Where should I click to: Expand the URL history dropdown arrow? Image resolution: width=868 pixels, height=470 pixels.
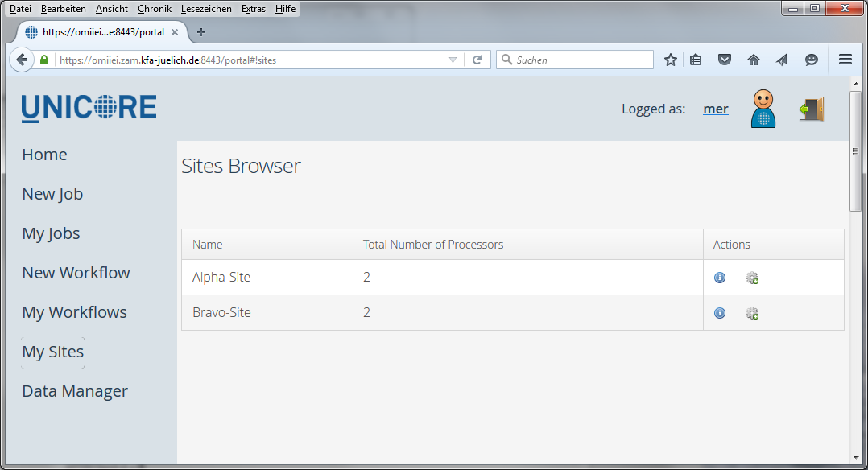[453, 60]
